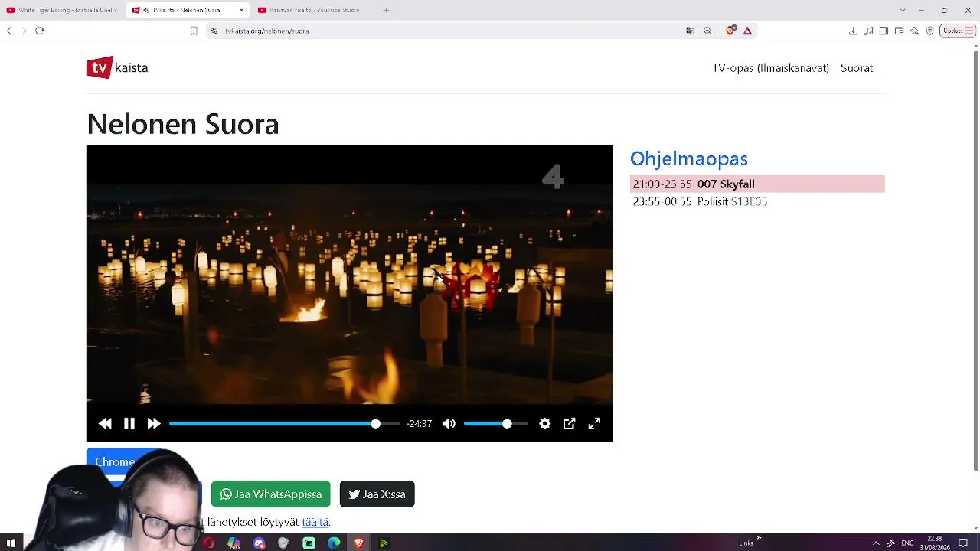This screenshot has height=551, width=980.
Task: Switch to TVkaista Nelonen Suora tab
Action: [x=182, y=10]
